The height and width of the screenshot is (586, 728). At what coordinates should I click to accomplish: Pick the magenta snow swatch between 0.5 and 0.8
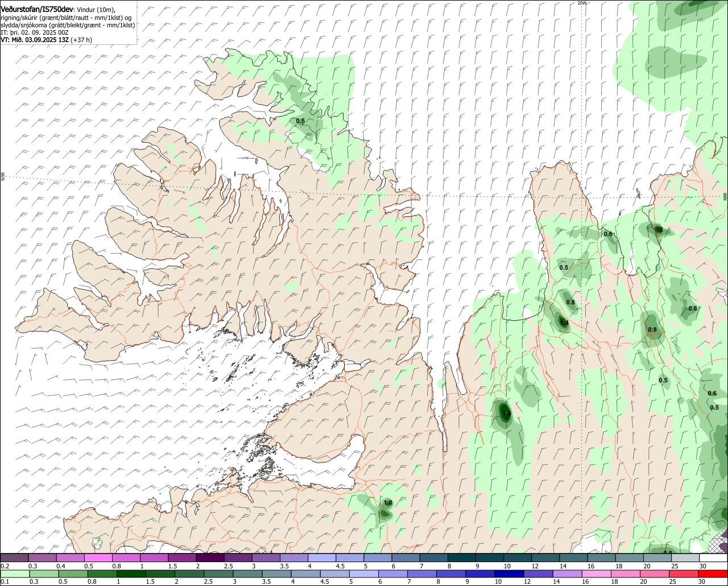(x=98, y=558)
